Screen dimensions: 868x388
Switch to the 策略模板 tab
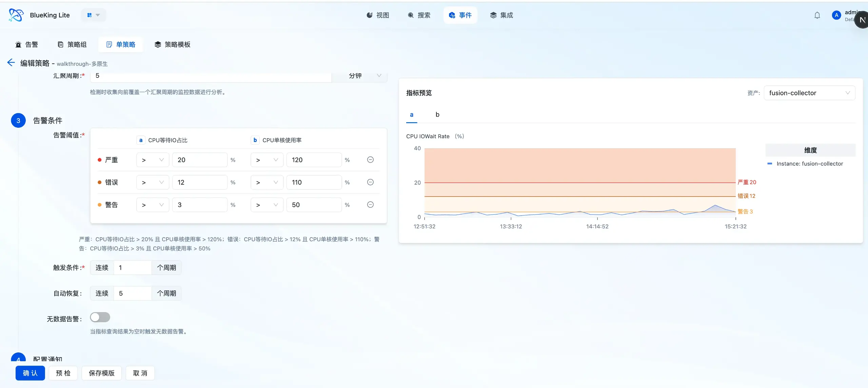pos(172,44)
